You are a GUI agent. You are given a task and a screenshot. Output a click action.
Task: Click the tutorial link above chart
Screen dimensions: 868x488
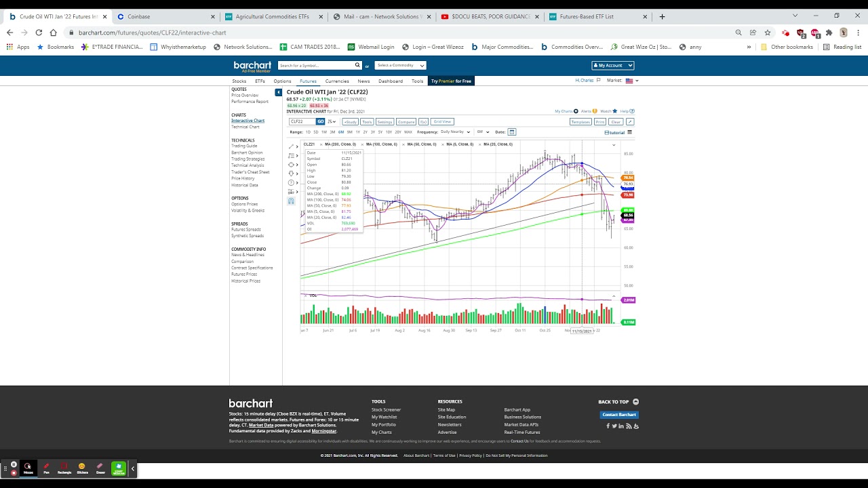[615, 133]
